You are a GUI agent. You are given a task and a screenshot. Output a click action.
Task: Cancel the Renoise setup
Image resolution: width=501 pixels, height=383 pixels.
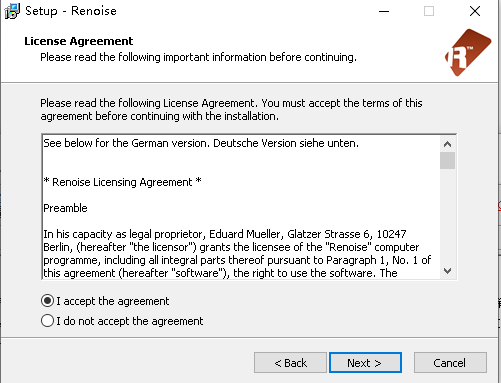[x=450, y=363]
